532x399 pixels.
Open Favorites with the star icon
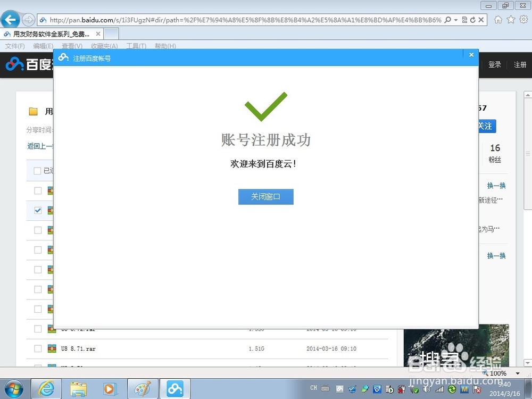pyautogui.click(x=511, y=20)
